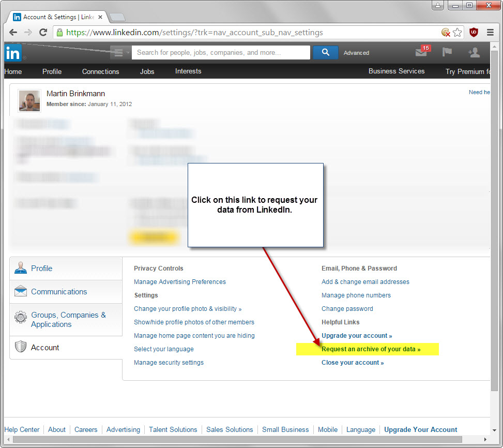This screenshot has width=503, height=448.
Task: Open the Business Services menu
Action: tap(396, 71)
